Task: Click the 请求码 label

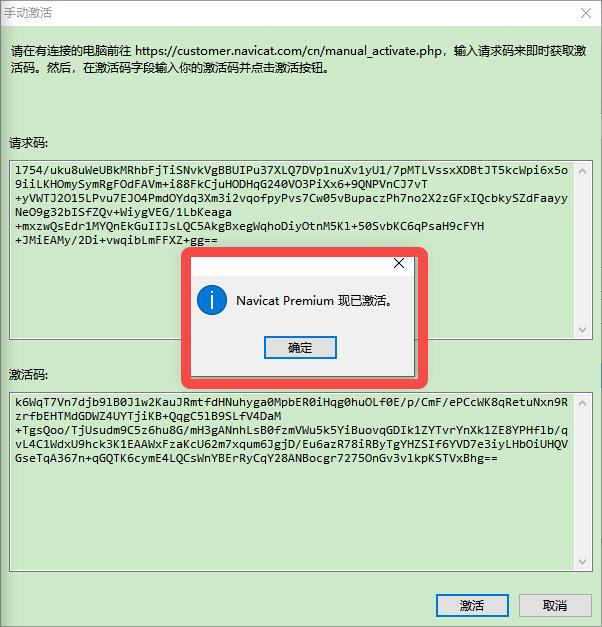Action: coord(28,143)
